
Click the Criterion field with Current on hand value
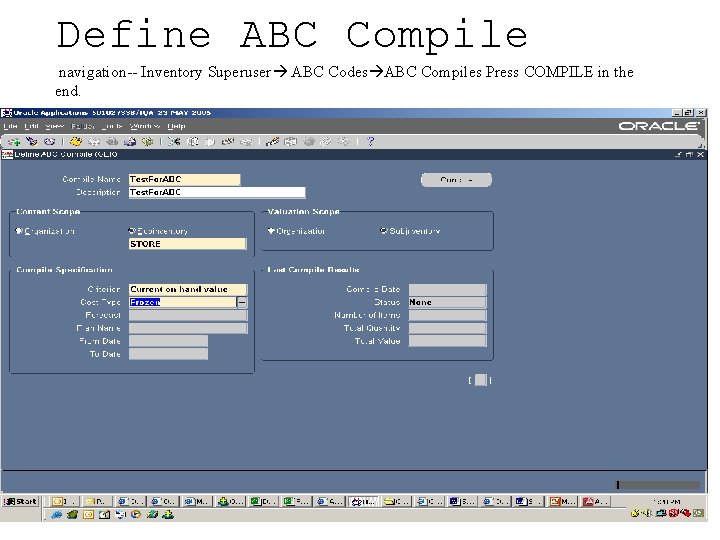tap(188, 289)
